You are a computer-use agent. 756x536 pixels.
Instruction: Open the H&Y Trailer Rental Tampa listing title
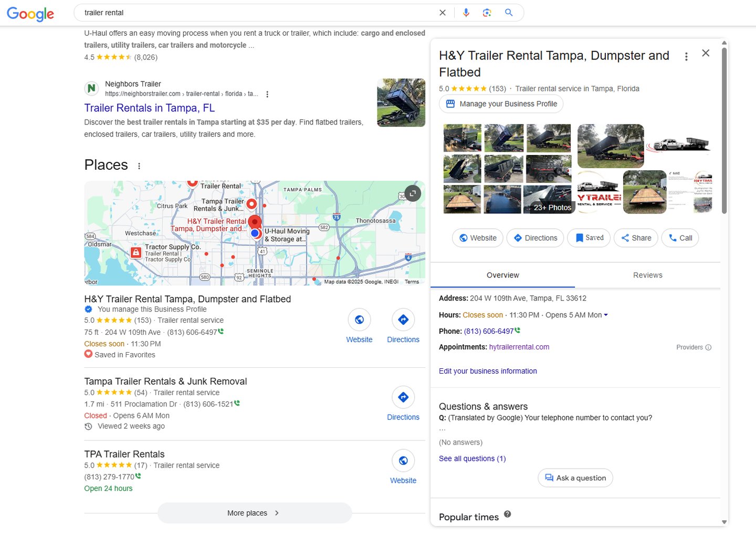[x=187, y=299]
